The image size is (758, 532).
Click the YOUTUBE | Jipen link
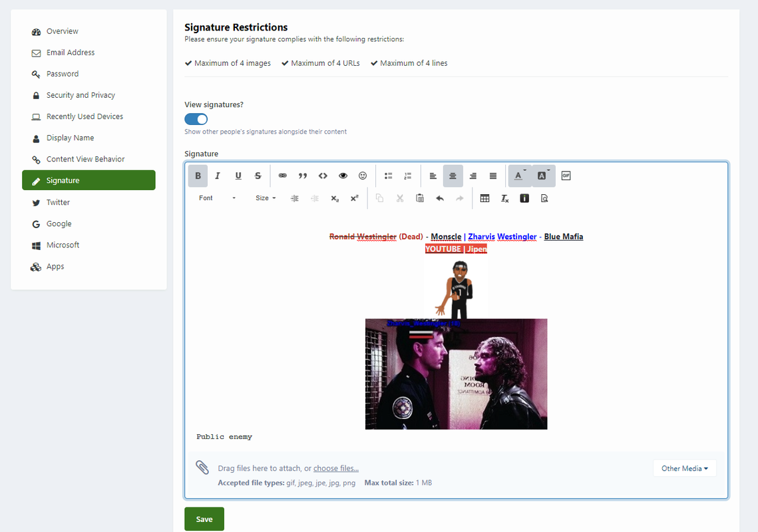(x=456, y=249)
